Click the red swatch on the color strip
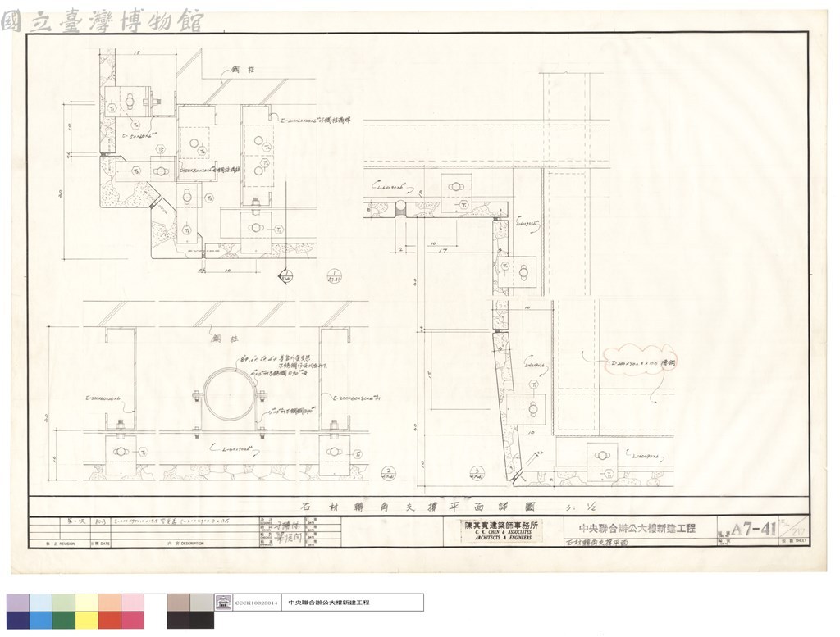The height and width of the screenshot is (637, 840). coord(109,620)
